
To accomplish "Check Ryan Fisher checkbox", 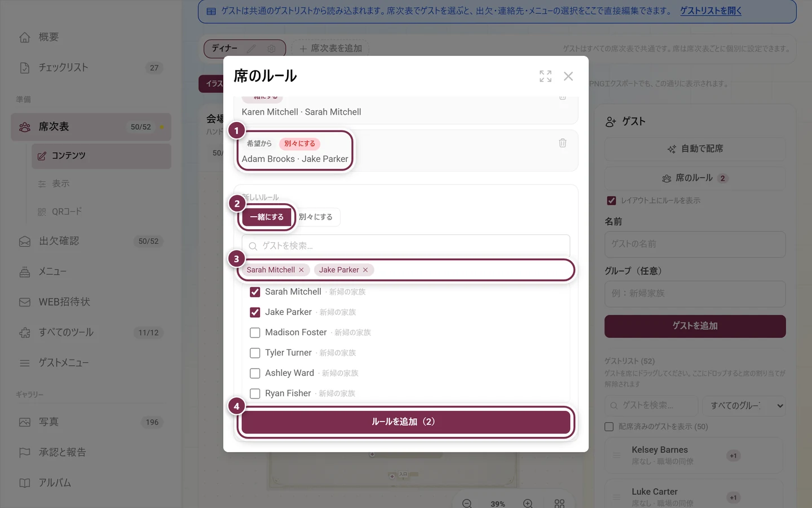I will click(x=255, y=393).
